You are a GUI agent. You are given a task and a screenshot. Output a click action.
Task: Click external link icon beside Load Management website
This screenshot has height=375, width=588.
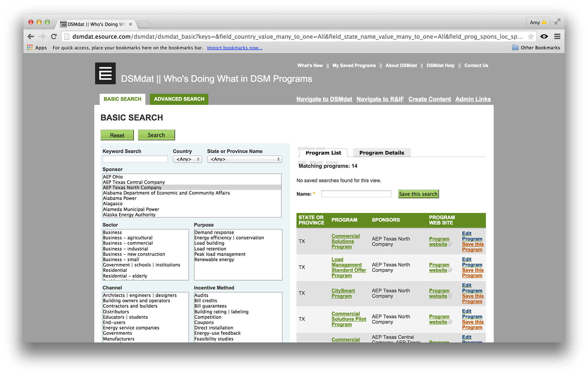[x=450, y=270]
